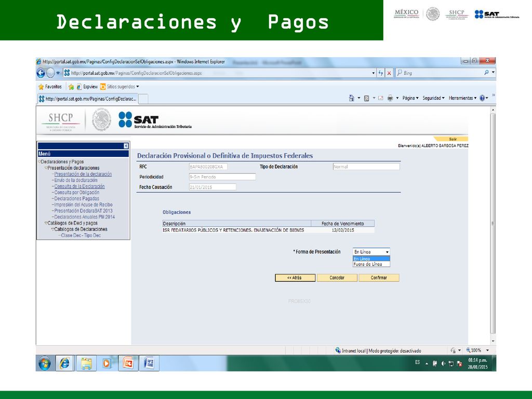The height and width of the screenshot is (399, 532).
Task: Collapse the Menú side panel arrow
Action: pos(126,146)
